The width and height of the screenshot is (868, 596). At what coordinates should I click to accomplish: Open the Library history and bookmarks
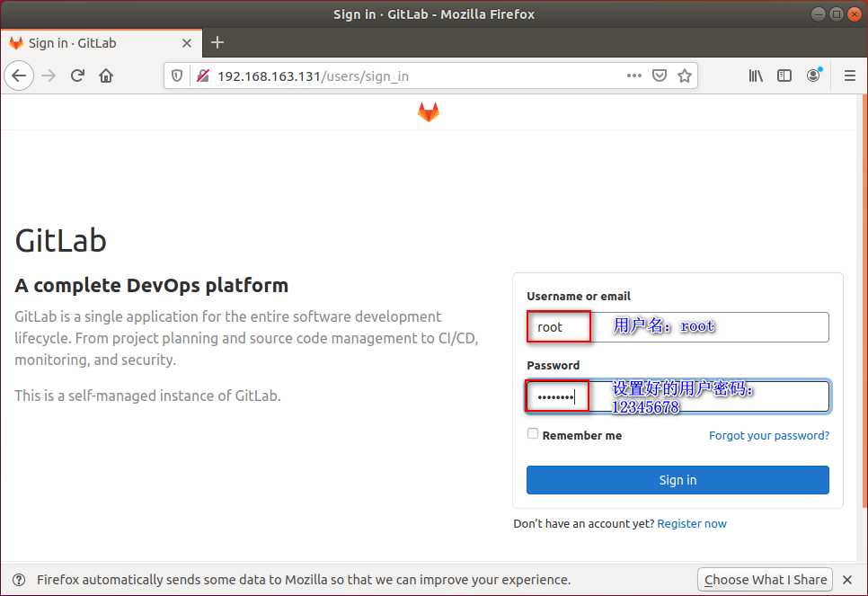pos(756,76)
